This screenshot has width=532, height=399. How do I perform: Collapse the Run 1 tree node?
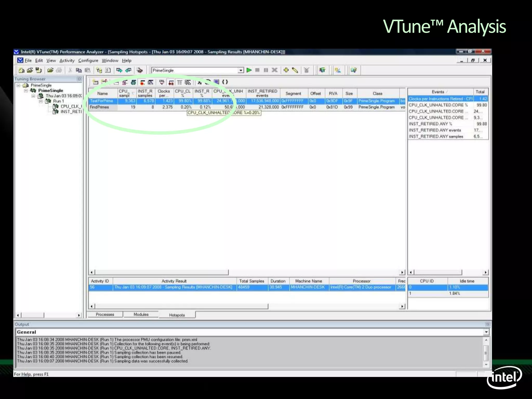click(x=41, y=101)
